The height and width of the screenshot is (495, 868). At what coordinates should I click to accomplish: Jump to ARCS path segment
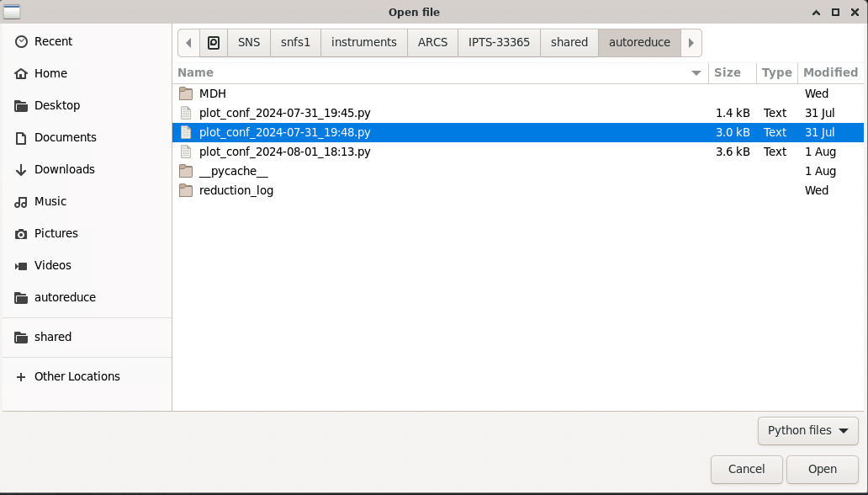pos(432,42)
